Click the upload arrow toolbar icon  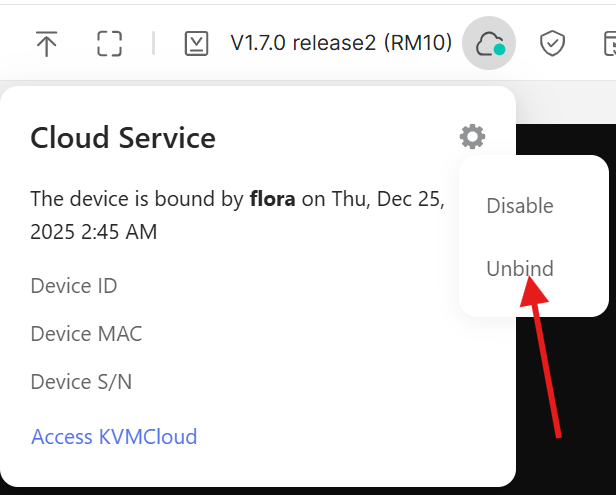(x=46, y=43)
